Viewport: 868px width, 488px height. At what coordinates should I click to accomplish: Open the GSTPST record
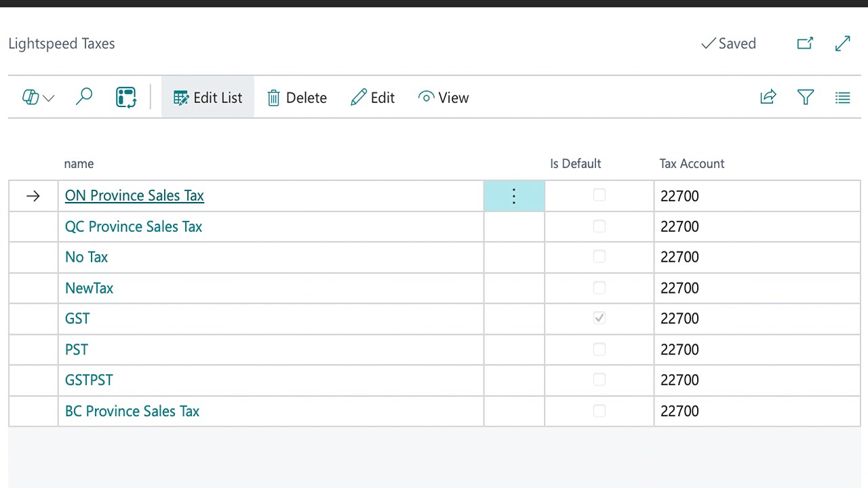[x=89, y=380]
